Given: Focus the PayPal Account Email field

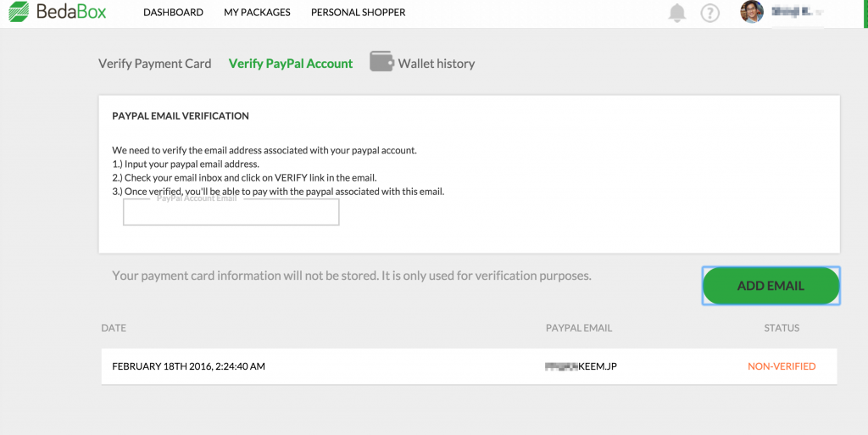Looking at the screenshot, I should 231,214.
